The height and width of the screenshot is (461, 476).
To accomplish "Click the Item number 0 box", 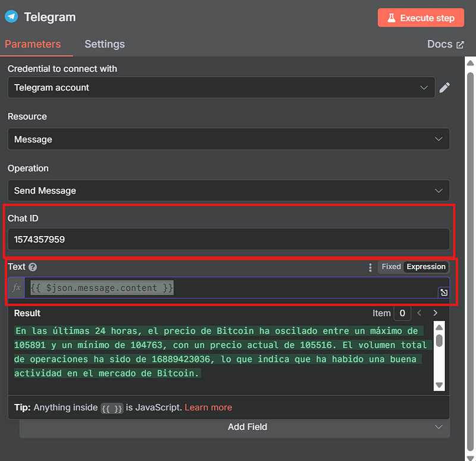I will coord(402,313).
